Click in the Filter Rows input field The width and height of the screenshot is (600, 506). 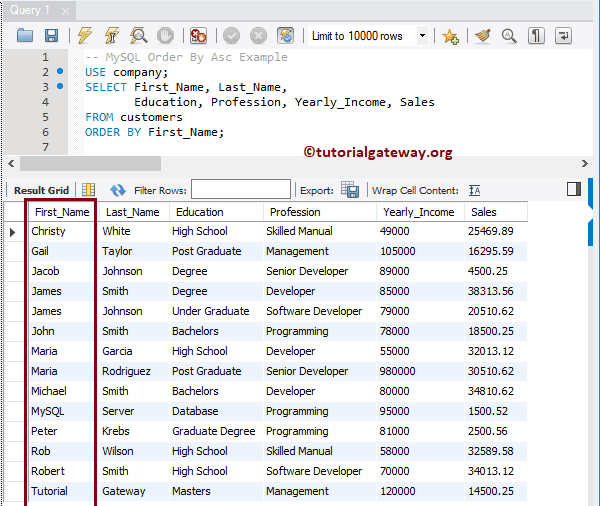tap(240, 190)
